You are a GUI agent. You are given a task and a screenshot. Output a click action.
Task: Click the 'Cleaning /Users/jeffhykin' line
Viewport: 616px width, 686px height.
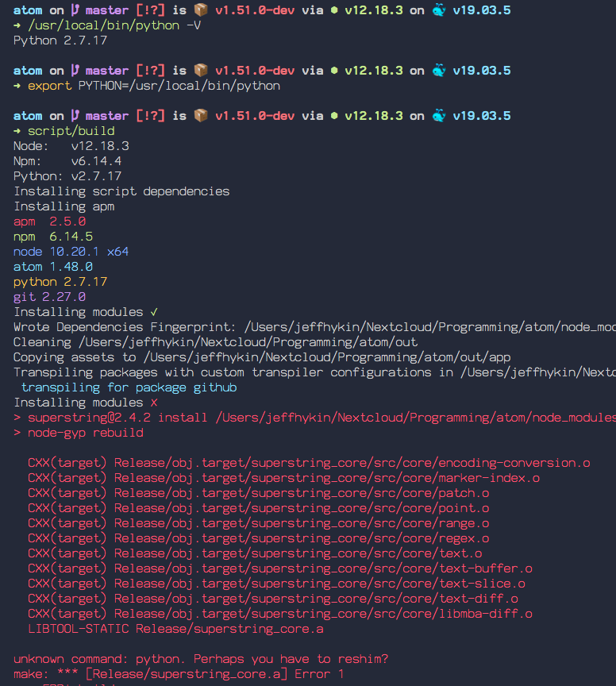pos(215,342)
